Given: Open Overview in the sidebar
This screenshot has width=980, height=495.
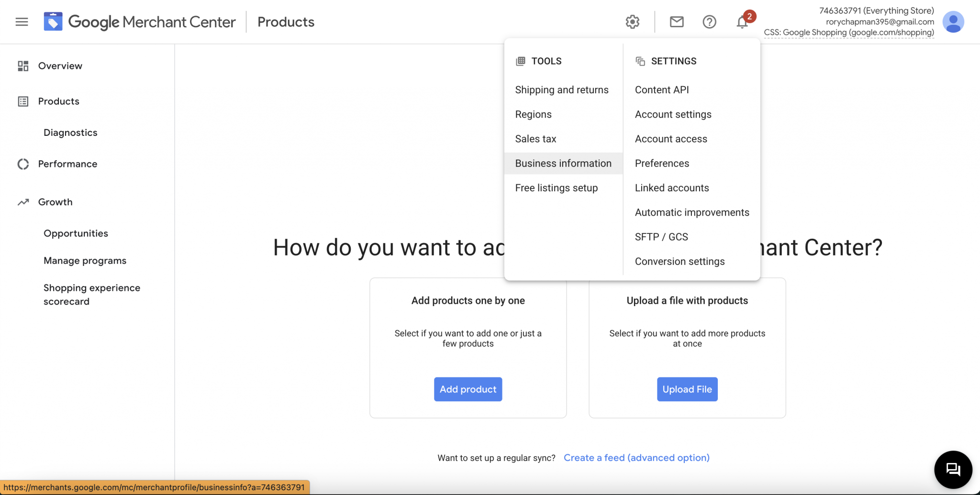Looking at the screenshot, I should click(x=60, y=66).
